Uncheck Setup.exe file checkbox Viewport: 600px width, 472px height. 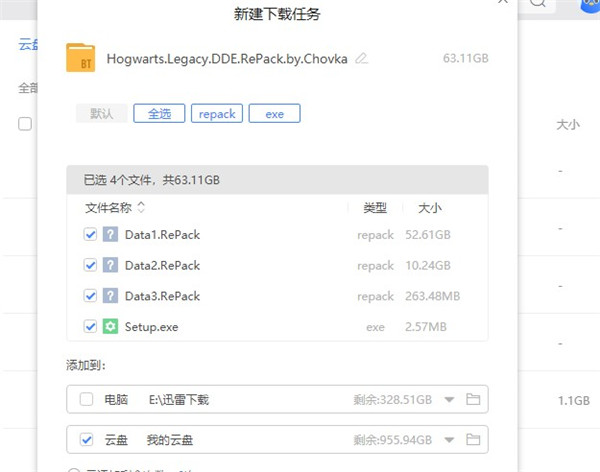coord(90,327)
